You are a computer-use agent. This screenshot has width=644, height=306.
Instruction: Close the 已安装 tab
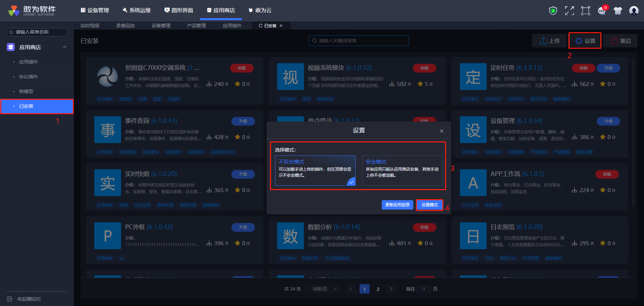281,26
